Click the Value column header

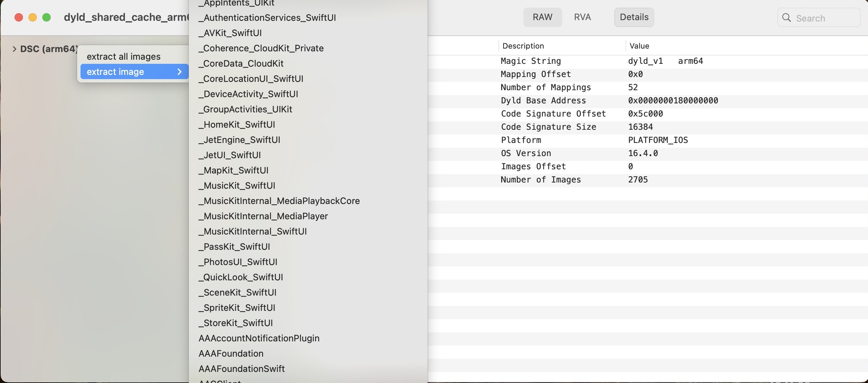point(639,46)
